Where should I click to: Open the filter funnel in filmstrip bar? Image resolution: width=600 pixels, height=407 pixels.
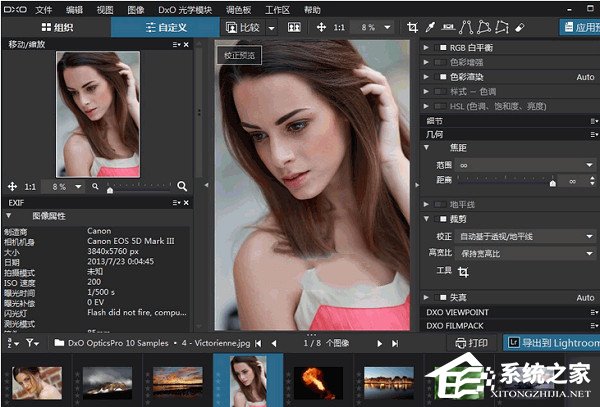click(32, 343)
